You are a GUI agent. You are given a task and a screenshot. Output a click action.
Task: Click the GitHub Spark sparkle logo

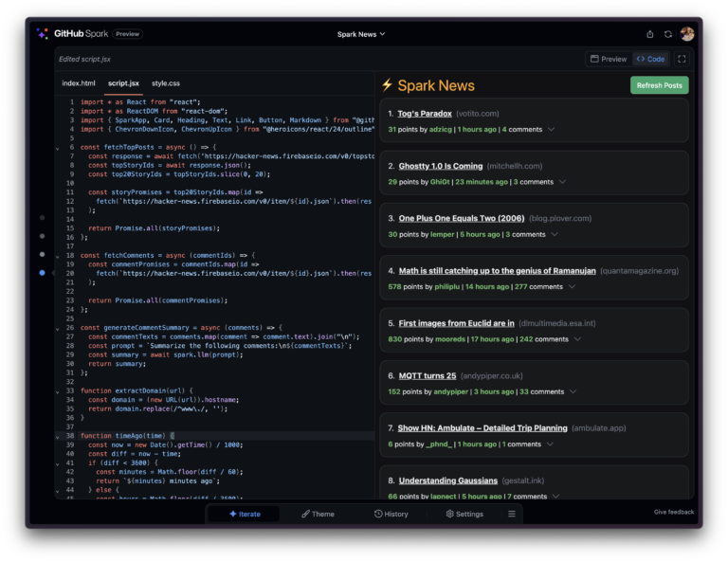tap(42, 34)
